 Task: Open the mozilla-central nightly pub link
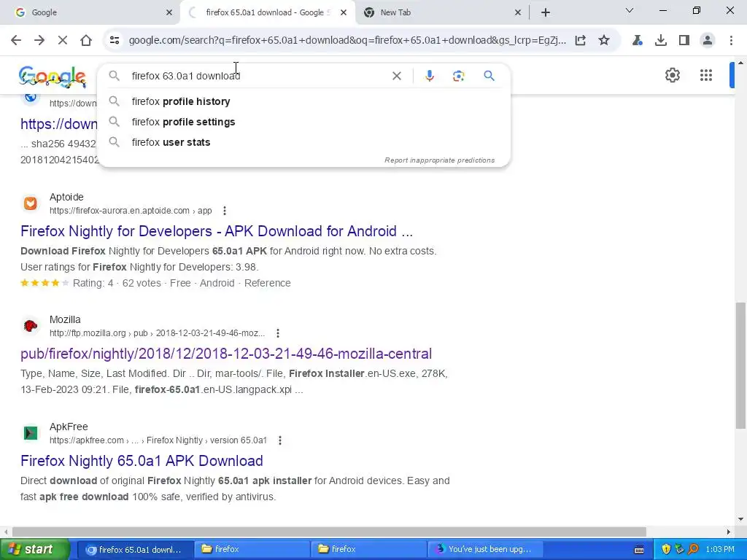pyautogui.click(x=226, y=354)
